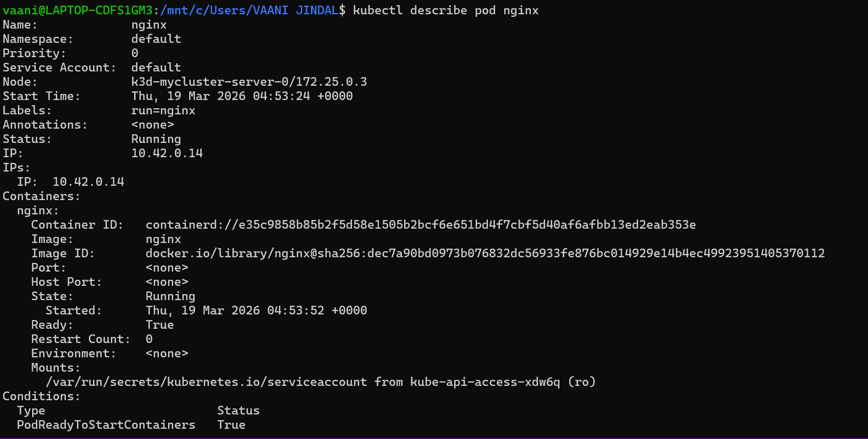Click the Conditions section heading
This screenshot has width=868, height=439.
[x=41, y=397]
